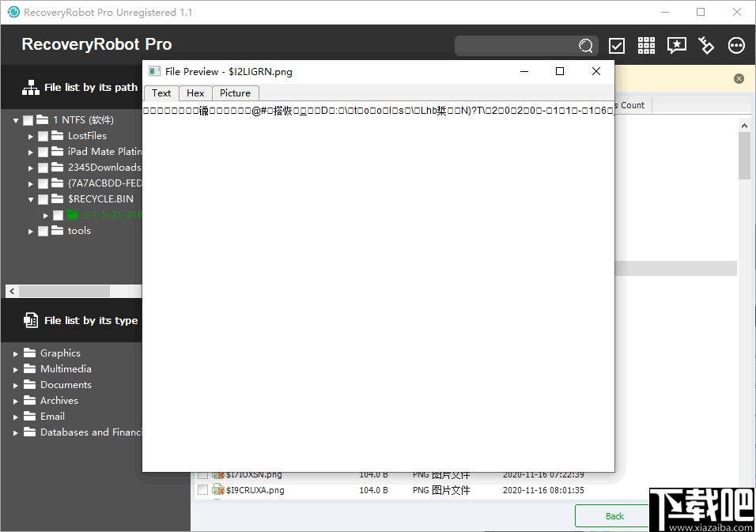Click the File list by its type icon
Viewport: 756px width, 532px height.
pyautogui.click(x=31, y=320)
